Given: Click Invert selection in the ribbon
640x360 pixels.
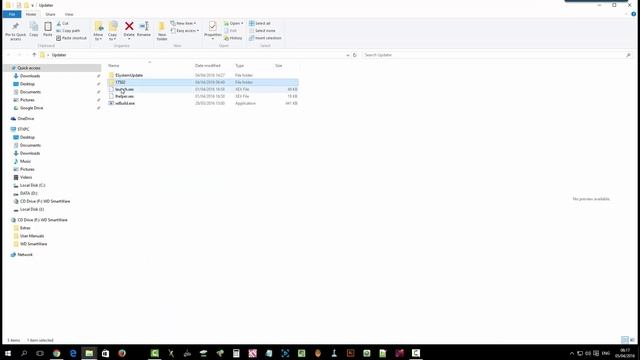Looking at the screenshot, I should pos(265,38).
